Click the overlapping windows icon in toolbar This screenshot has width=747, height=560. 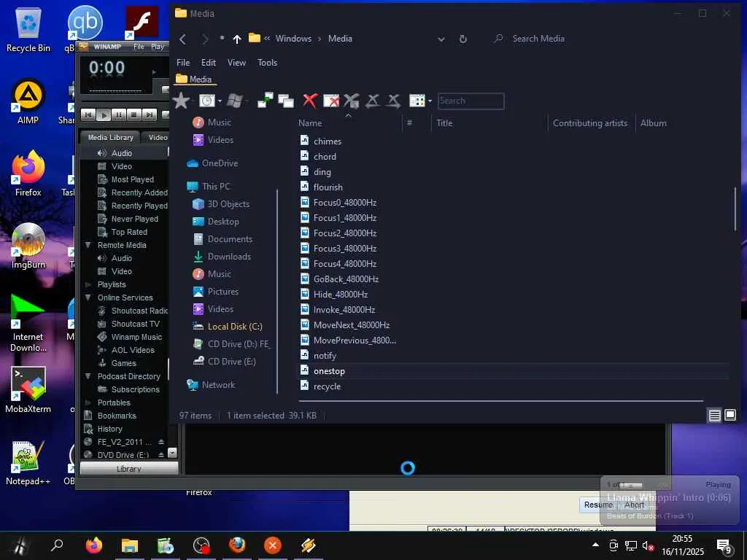coord(286,101)
